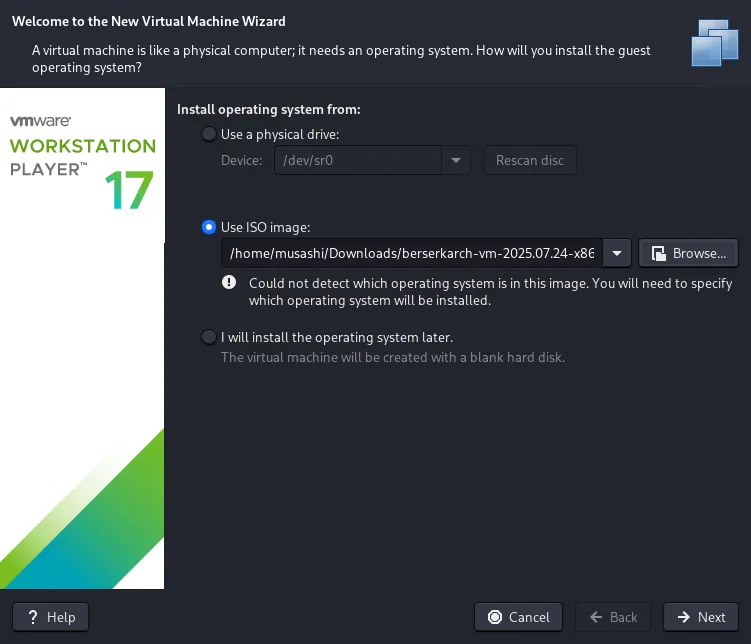Image resolution: width=751 pixels, height=644 pixels.
Task: Click 'The virtual machine will be created' text
Action: click(393, 357)
